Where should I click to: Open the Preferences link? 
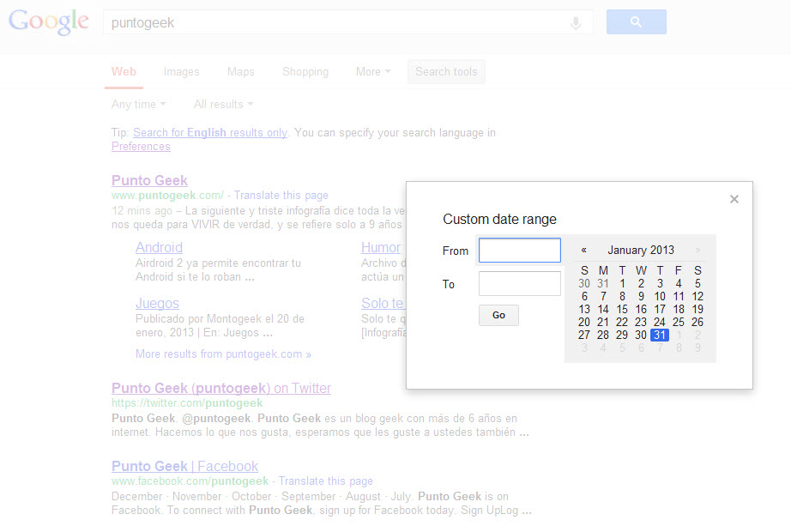(x=141, y=147)
